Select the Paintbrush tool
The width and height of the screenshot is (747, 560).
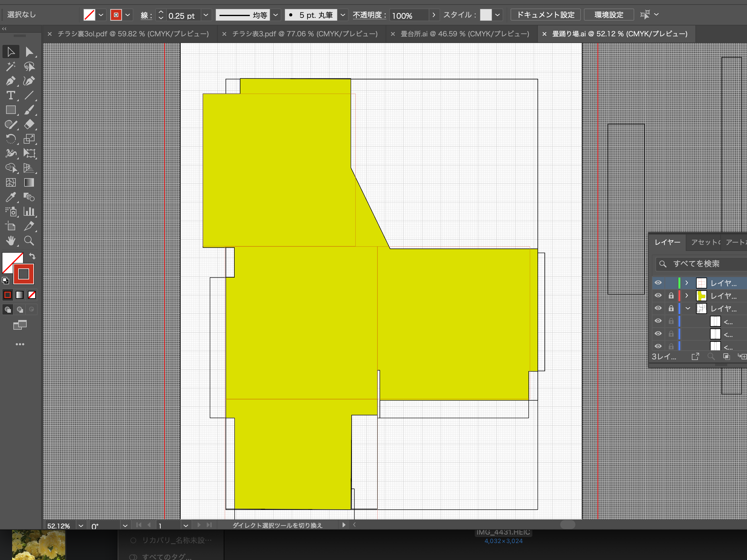30,110
